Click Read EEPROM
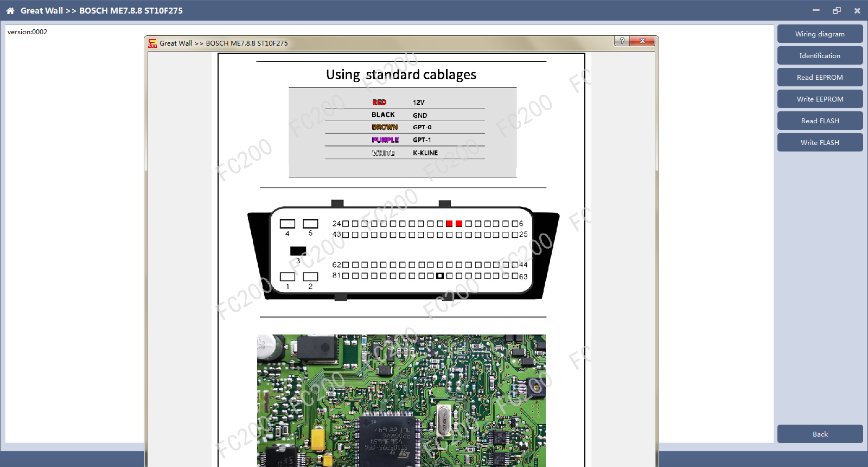This screenshot has height=467, width=868. (x=820, y=77)
